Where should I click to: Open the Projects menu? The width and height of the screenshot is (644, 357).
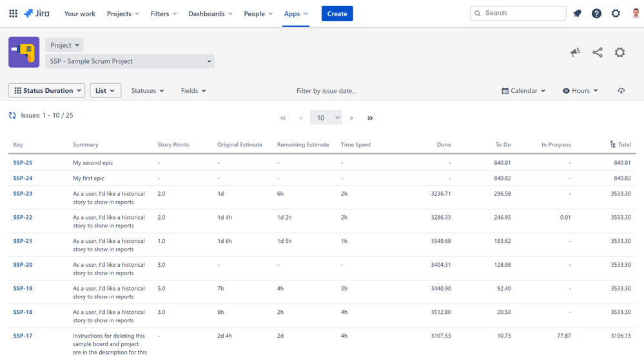[x=122, y=14]
